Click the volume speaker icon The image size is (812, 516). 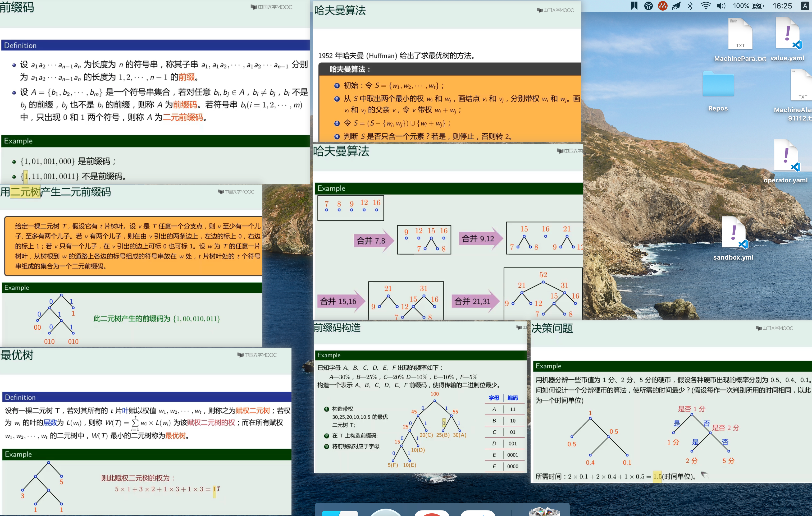click(720, 6)
